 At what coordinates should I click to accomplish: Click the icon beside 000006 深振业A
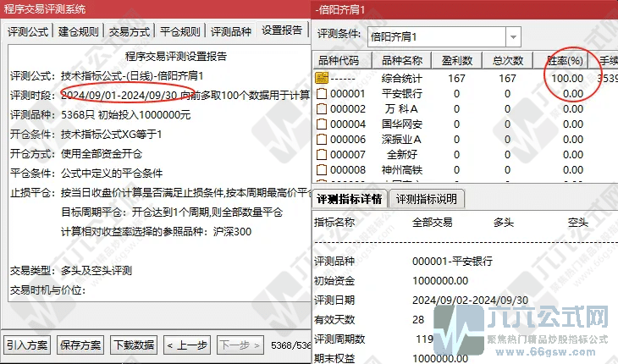(322, 140)
